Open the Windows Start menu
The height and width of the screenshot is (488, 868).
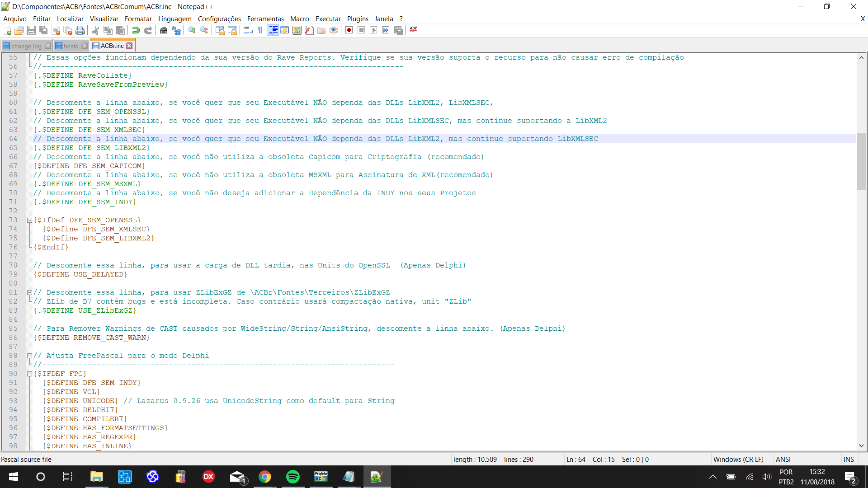click(14, 477)
